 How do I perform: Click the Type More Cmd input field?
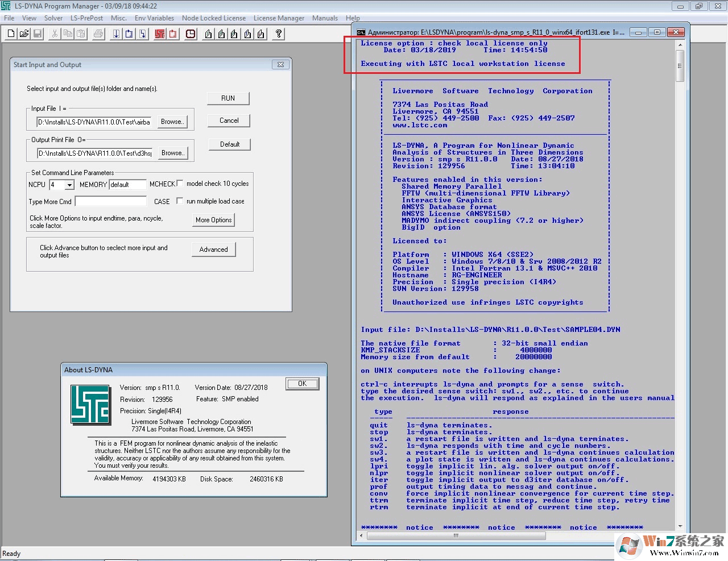[x=111, y=202]
